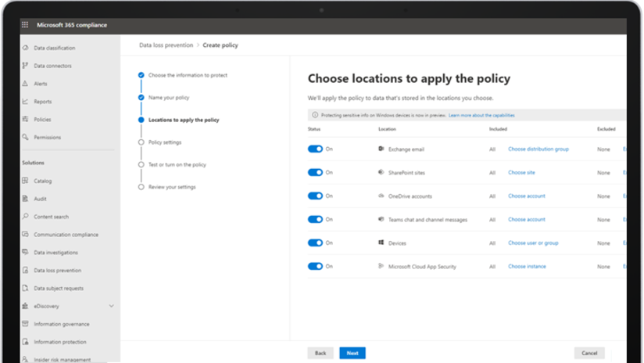Click the Data investigations icon
644x363 pixels.
point(26,252)
